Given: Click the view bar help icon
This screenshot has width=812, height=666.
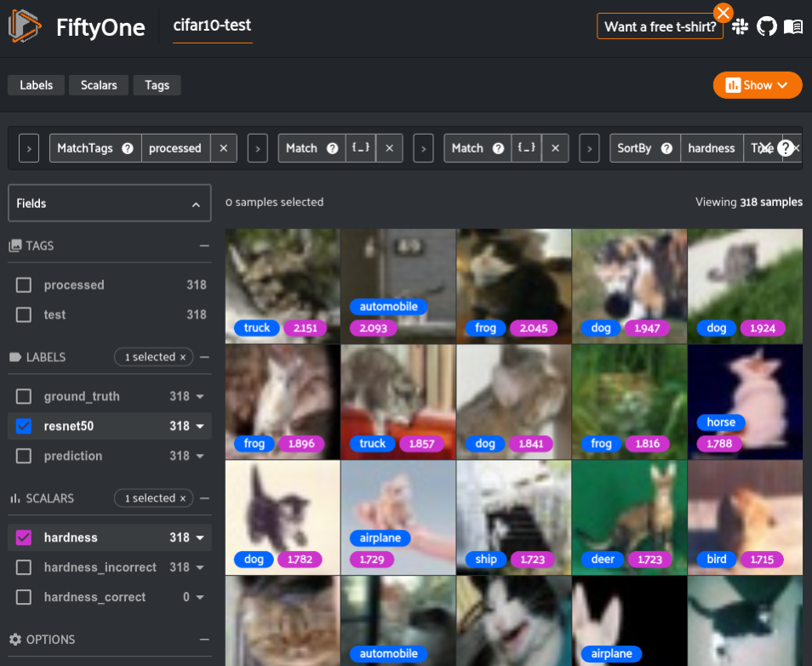Looking at the screenshot, I should [785, 148].
